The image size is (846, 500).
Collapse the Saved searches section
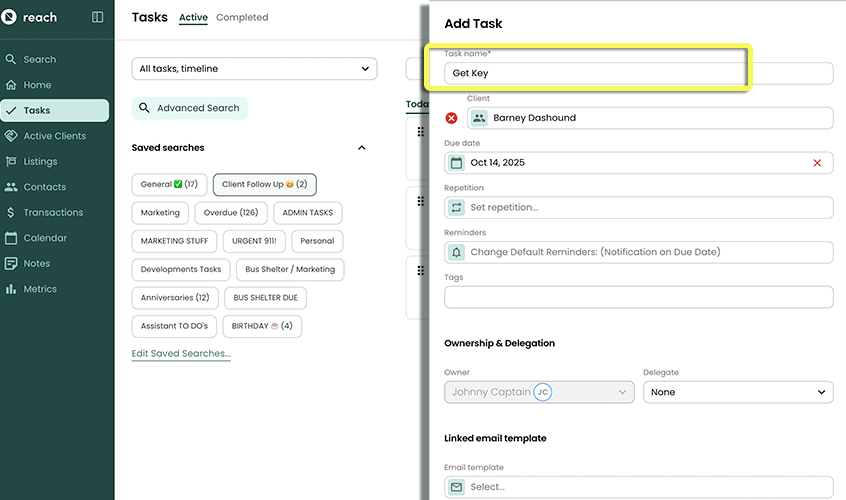(x=362, y=148)
